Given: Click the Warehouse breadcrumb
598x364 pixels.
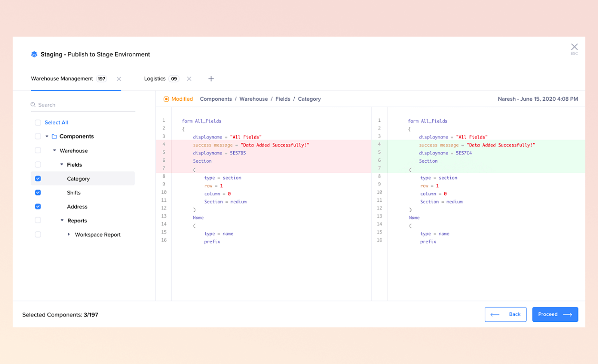Looking at the screenshot, I should pos(253,99).
